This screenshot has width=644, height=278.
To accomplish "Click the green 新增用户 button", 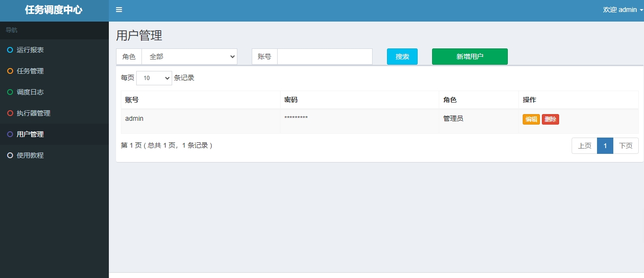I will click(x=469, y=57).
